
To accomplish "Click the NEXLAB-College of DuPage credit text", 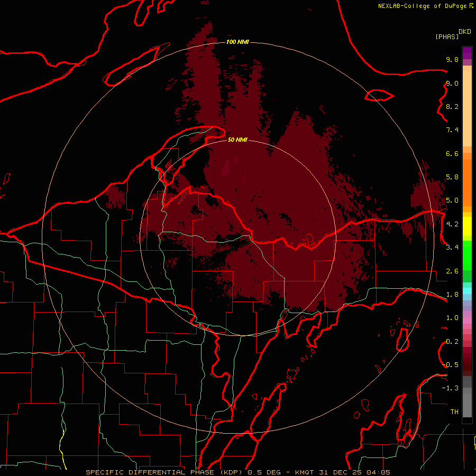I will [422, 6].
